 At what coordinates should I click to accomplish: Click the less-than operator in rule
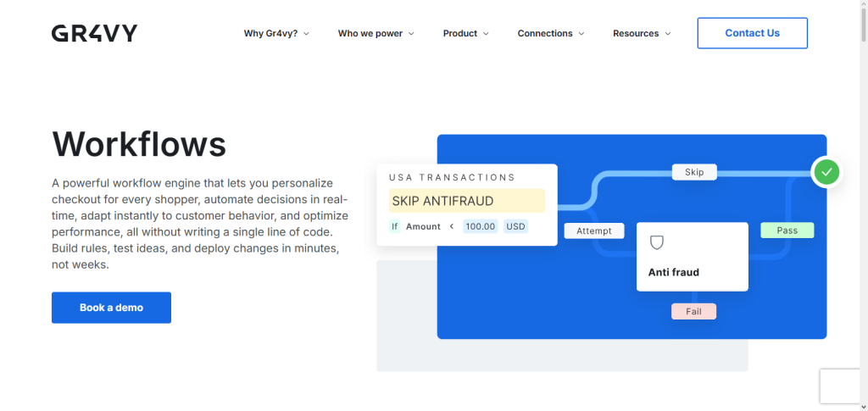click(452, 226)
